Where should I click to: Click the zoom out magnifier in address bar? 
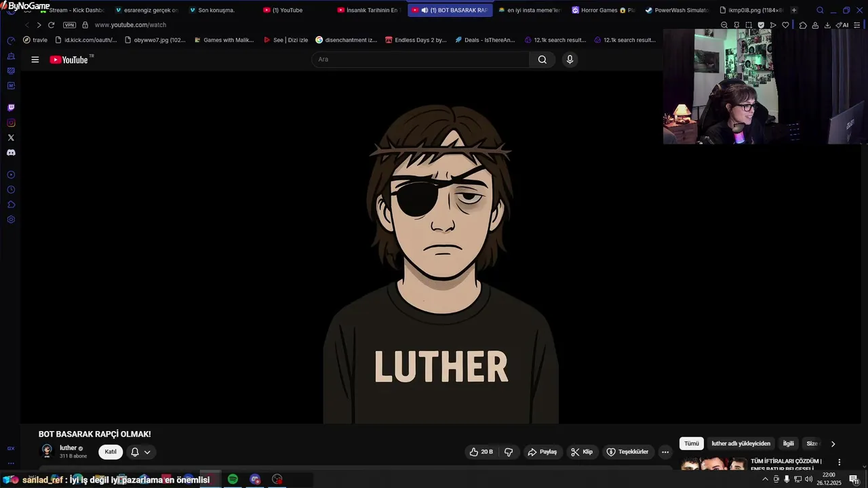click(724, 25)
